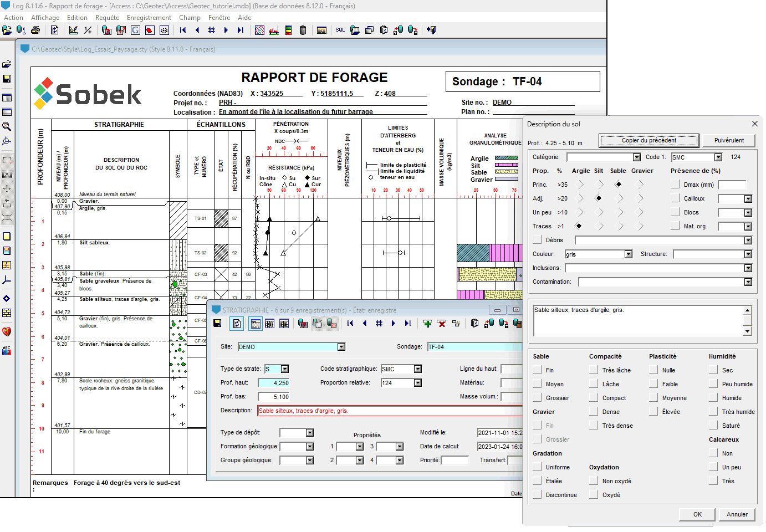Click the Google 'G' icon in toolbar
Image resolution: width=766 pixels, height=532 pixels.
click(135, 30)
